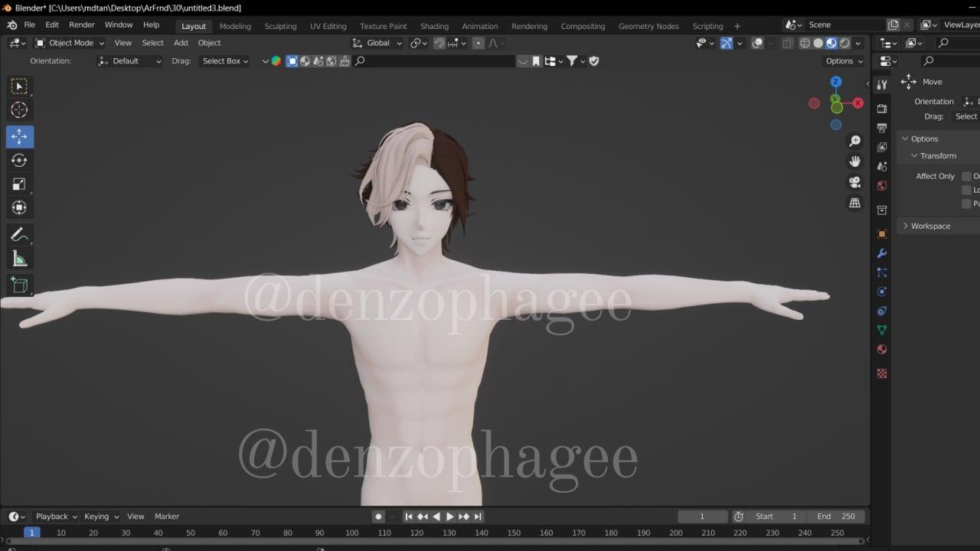Open the Modifiers wrench properties tab
The height and width of the screenshot is (551, 980).
pos(882,253)
